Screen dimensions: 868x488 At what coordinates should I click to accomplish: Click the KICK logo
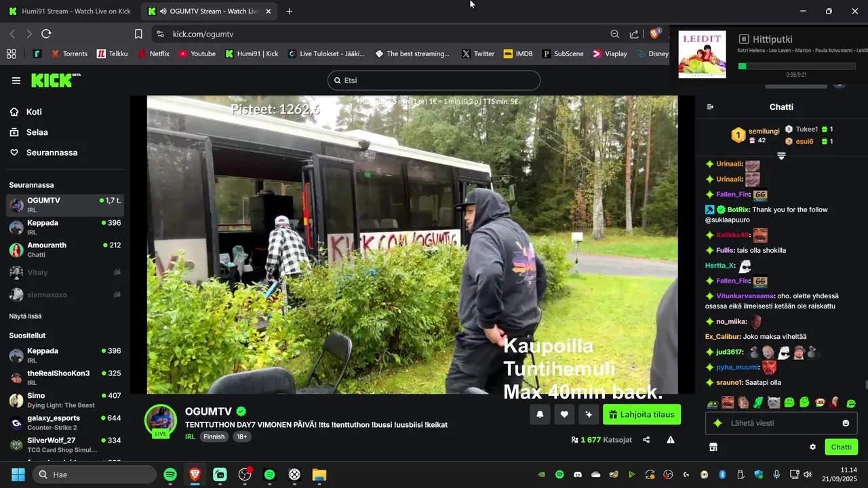click(x=56, y=80)
